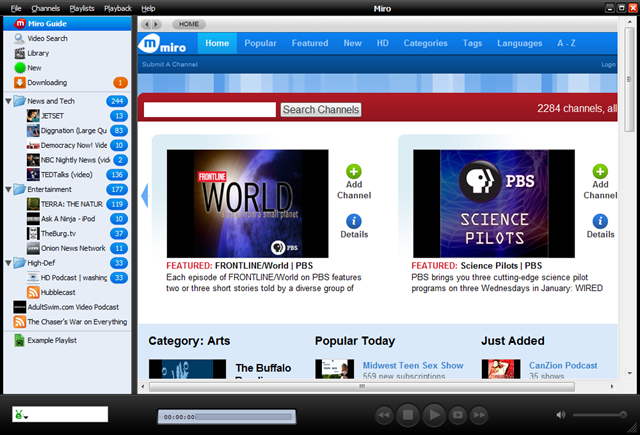
Task: Open the Downloading orange arrow item
Action: pyautogui.click(x=67, y=82)
